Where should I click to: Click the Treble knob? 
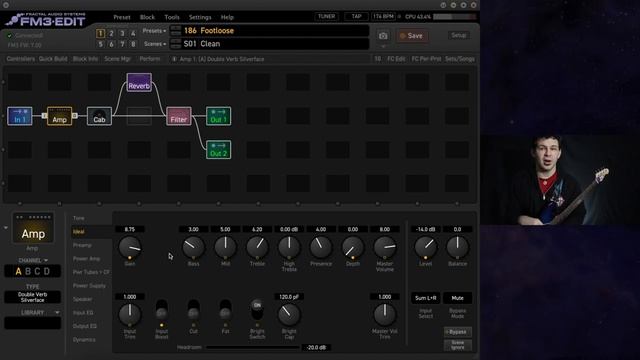pos(257,247)
